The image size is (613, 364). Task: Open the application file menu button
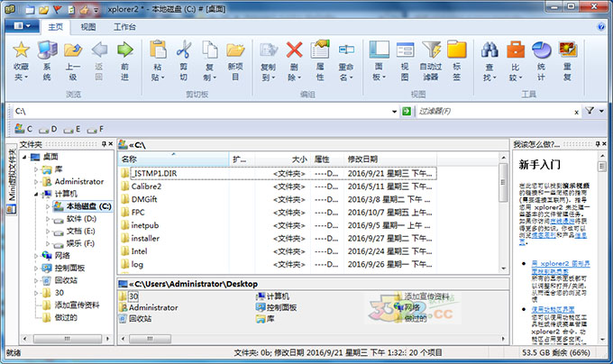point(22,26)
